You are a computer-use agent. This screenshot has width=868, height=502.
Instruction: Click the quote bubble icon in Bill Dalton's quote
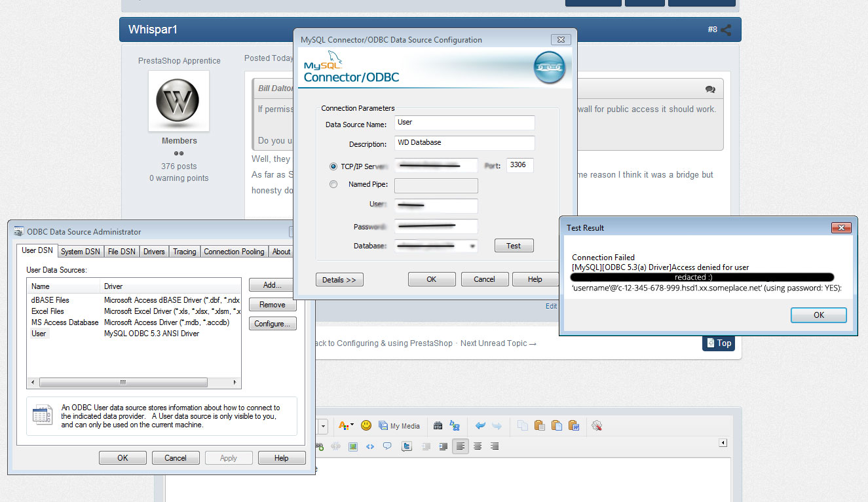[710, 89]
